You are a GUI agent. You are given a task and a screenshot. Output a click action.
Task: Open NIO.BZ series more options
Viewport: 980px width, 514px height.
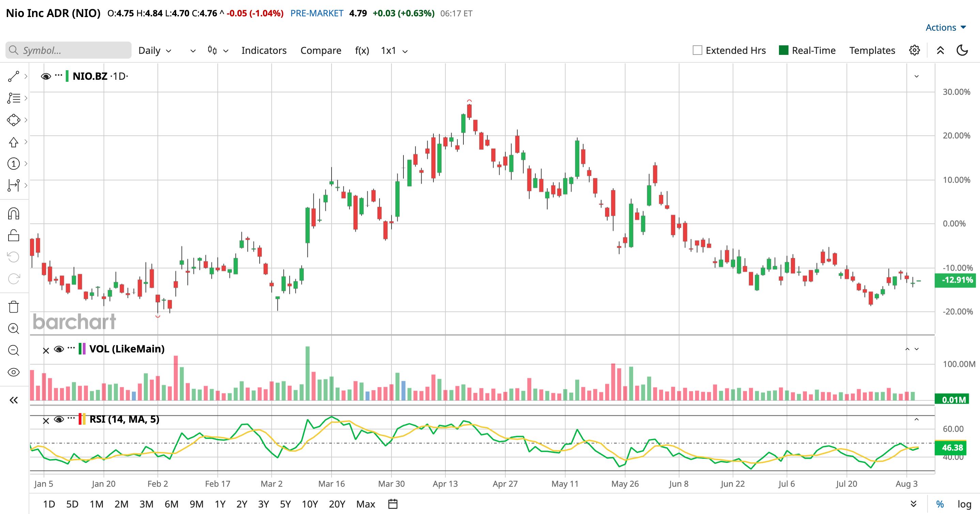[58, 75]
